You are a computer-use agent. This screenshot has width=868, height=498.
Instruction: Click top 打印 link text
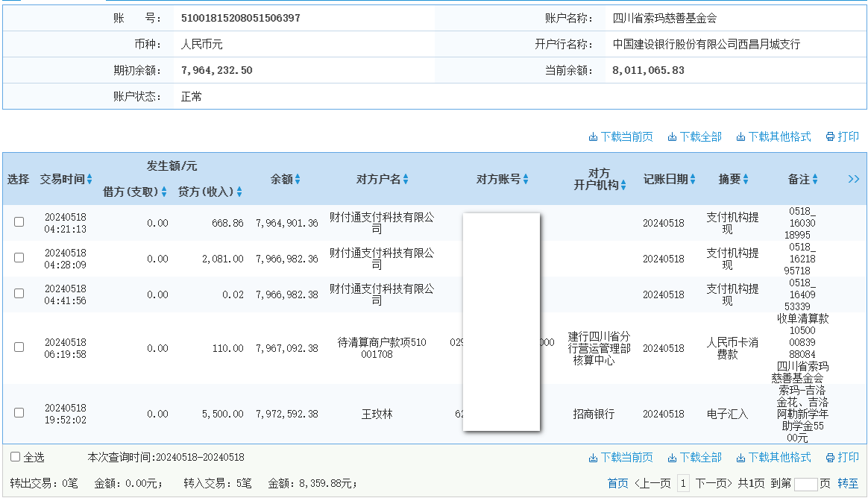(848, 136)
